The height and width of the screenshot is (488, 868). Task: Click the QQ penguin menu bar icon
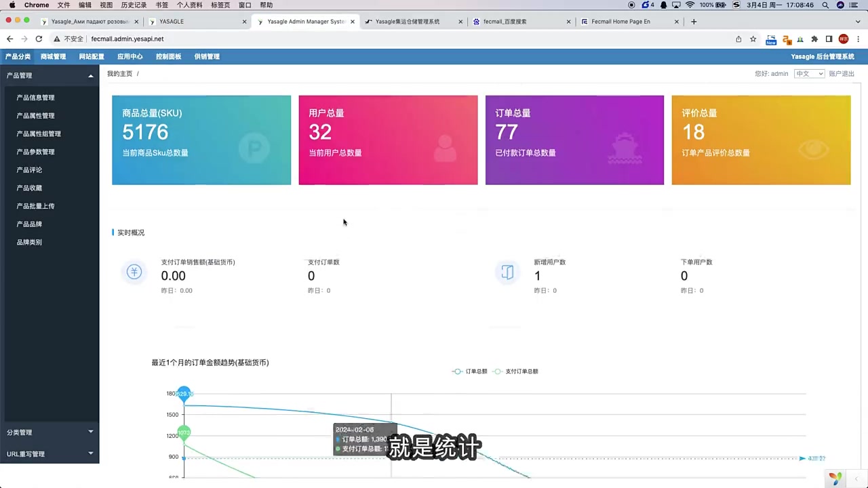663,5
